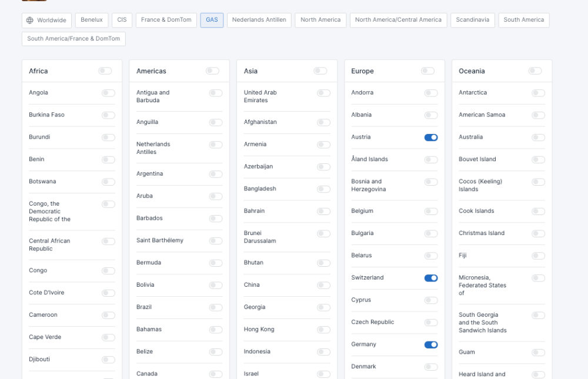Toggle all Africa countries switch
This screenshot has width=588, height=379.
click(105, 71)
